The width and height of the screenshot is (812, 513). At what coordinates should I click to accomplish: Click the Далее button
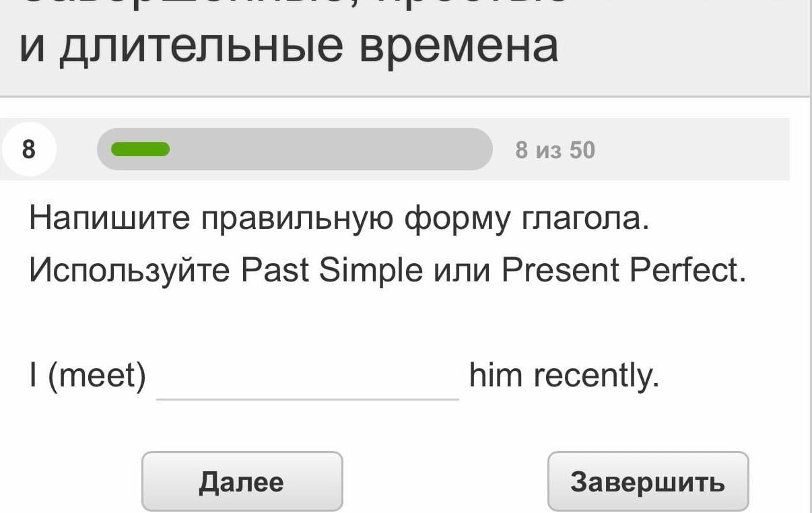click(x=242, y=481)
